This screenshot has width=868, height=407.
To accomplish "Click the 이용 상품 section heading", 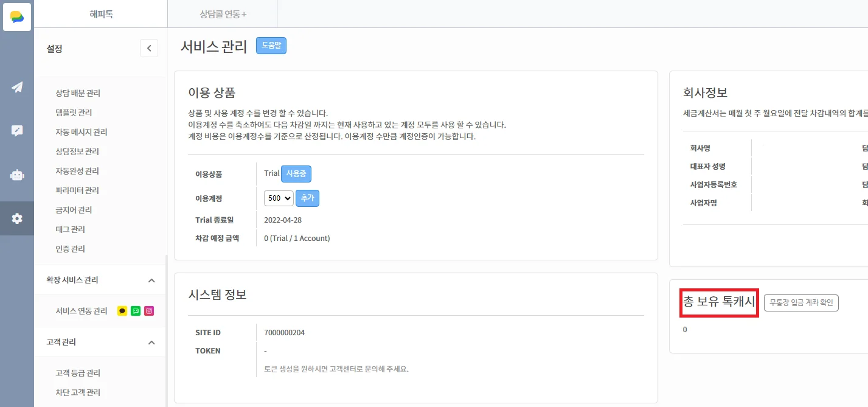I will (x=212, y=93).
